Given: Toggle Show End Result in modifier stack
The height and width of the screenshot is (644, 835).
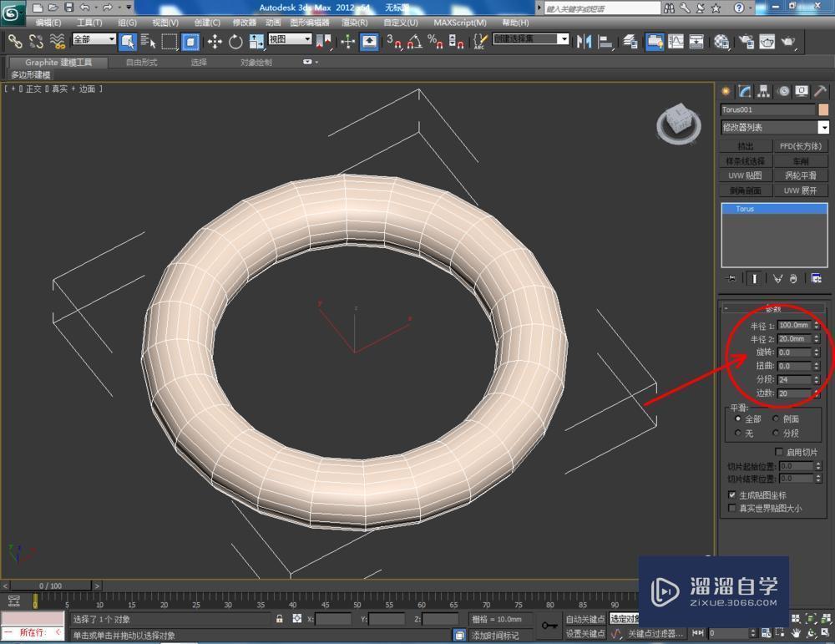Looking at the screenshot, I should click(755, 277).
